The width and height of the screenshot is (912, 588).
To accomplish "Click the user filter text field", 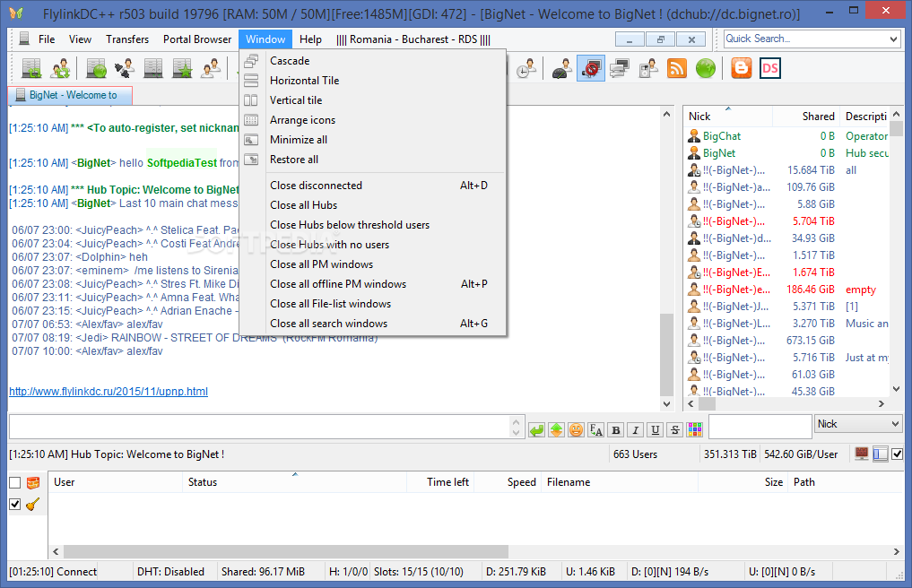I will 760,427.
